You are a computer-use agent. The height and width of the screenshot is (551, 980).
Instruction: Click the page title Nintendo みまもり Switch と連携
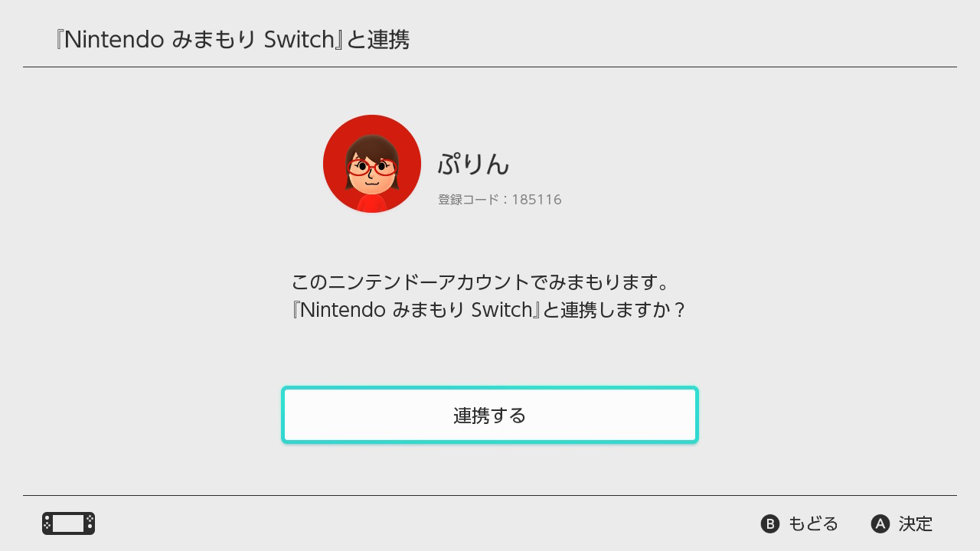pyautogui.click(x=232, y=40)
